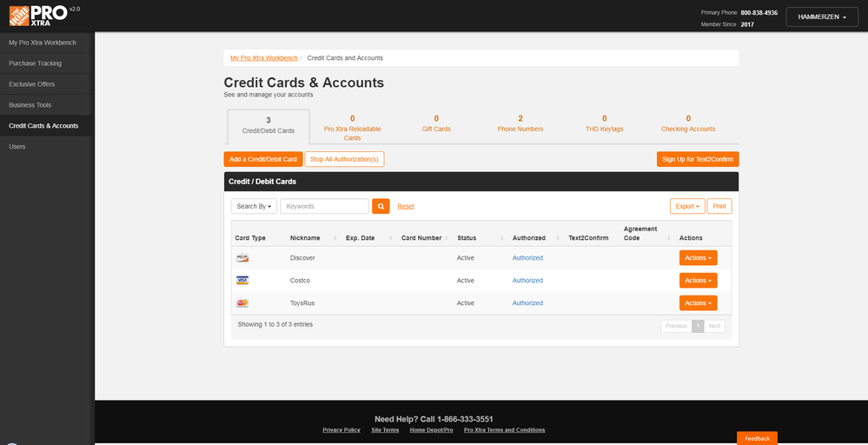Click the Discover card type icon

[x=242, y=258]
